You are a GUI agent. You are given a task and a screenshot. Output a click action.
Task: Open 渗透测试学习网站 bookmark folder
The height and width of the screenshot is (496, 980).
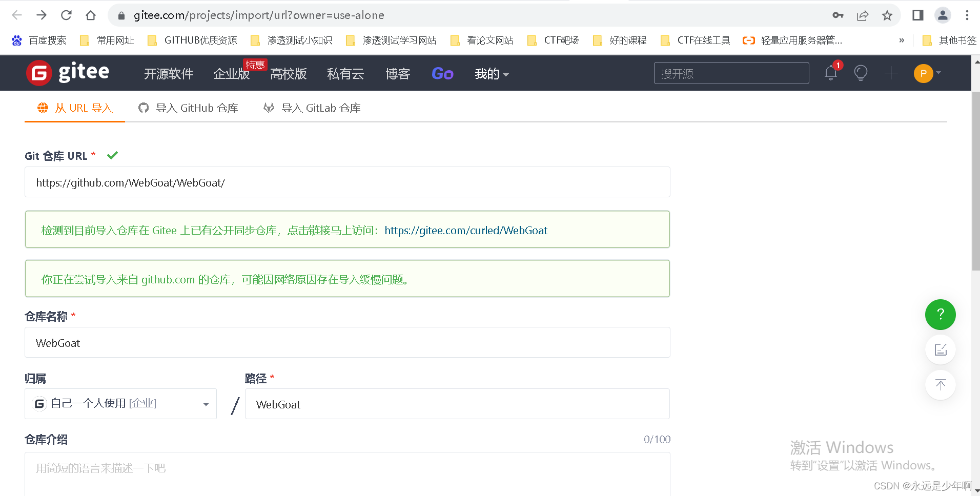pos(391,40)
